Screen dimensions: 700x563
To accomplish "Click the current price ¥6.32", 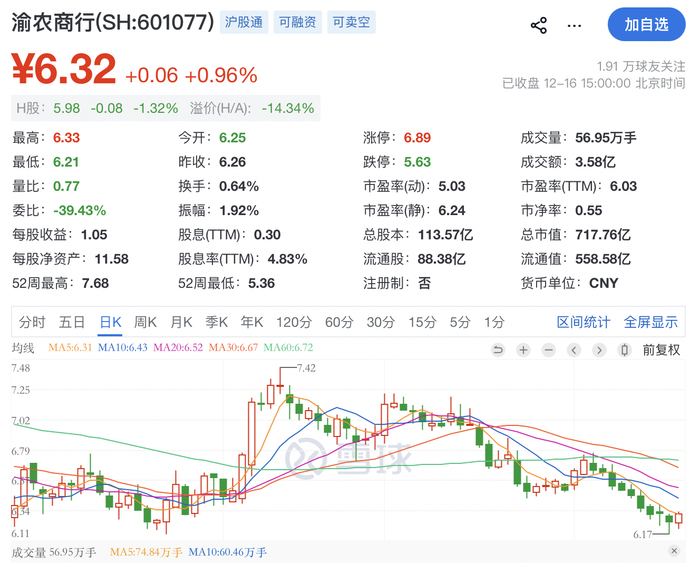I will (x=64, y=69).
